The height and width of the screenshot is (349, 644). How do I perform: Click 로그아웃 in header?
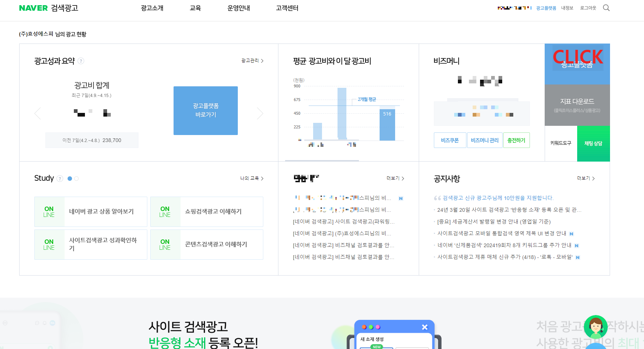tap(588, 8)
